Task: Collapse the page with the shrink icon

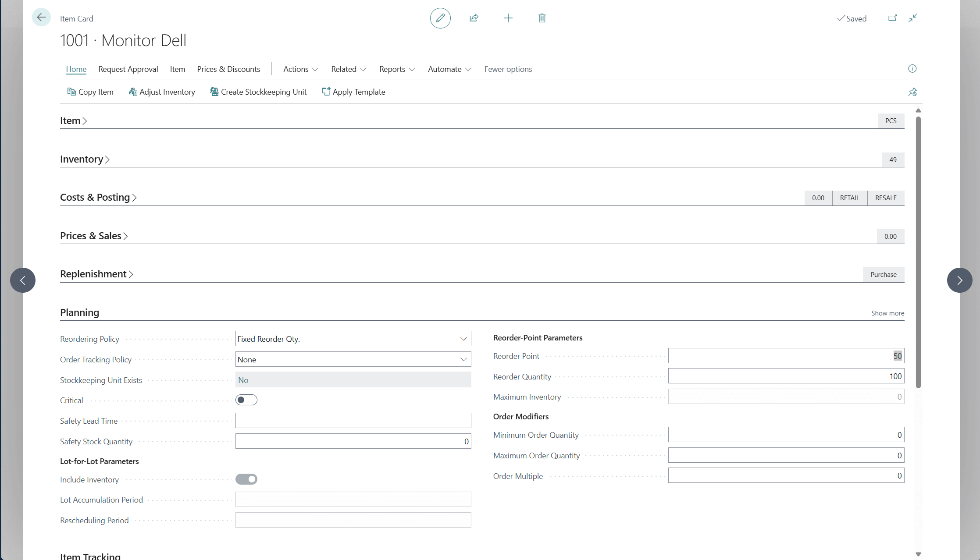Action: click(912, 18)
